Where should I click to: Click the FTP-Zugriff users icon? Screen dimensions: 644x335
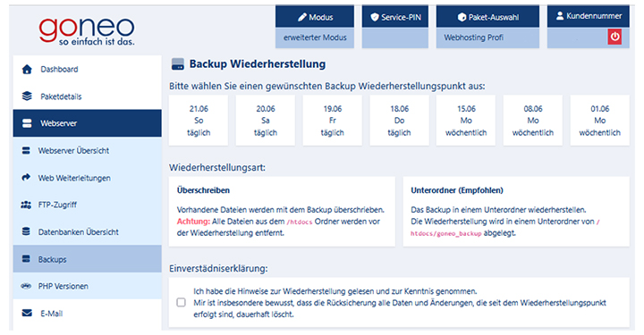pyautogui.click(x=26, y=205)
